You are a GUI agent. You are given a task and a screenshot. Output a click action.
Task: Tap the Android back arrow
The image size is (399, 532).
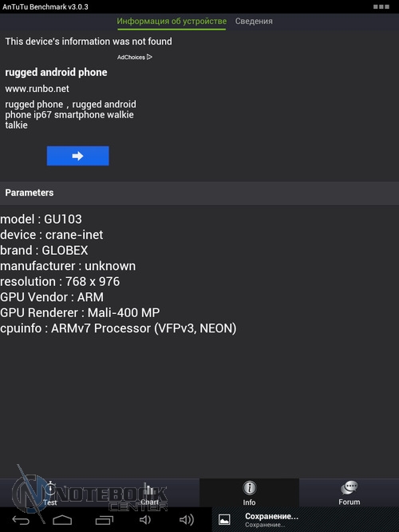pos(21,520)
